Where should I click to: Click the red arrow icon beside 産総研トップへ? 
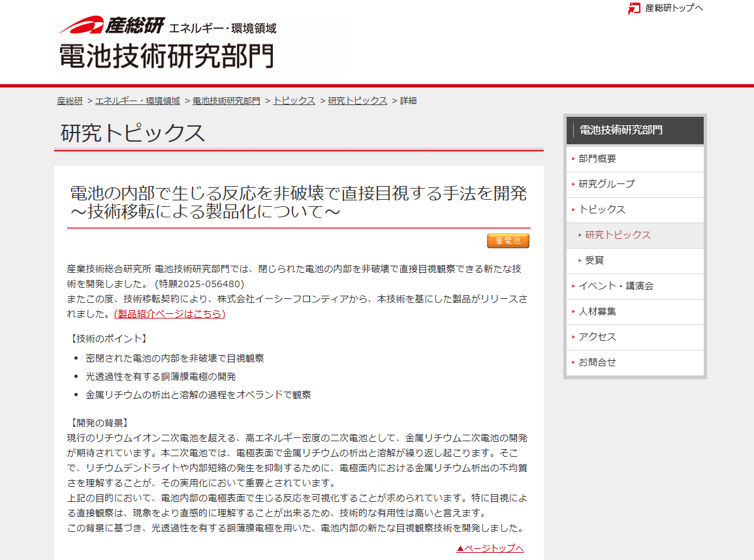[634, 8]
